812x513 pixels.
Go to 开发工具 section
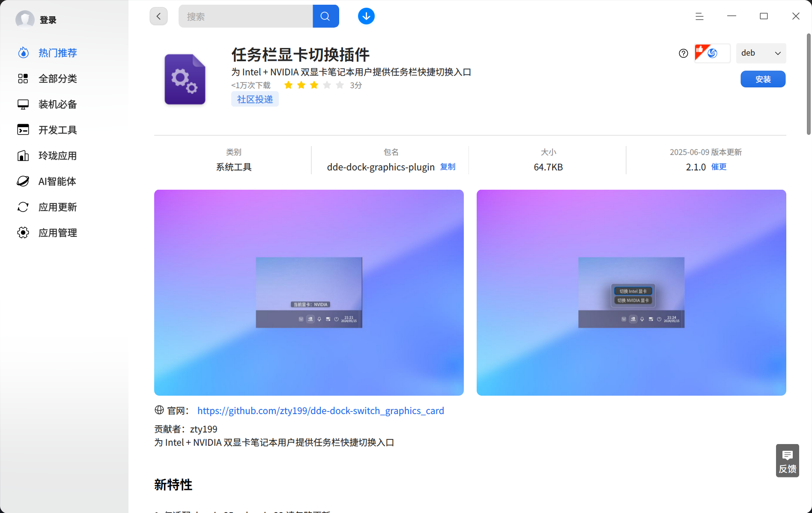[58, 130]
